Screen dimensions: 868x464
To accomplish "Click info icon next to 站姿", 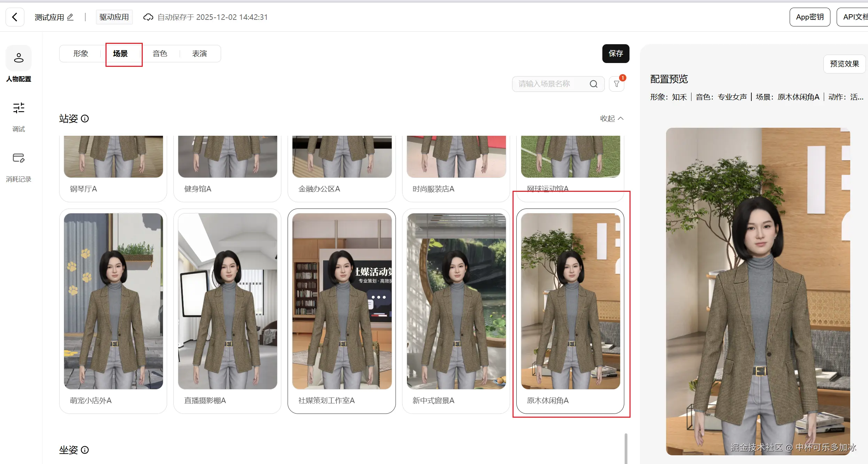I will pos(85,119).
